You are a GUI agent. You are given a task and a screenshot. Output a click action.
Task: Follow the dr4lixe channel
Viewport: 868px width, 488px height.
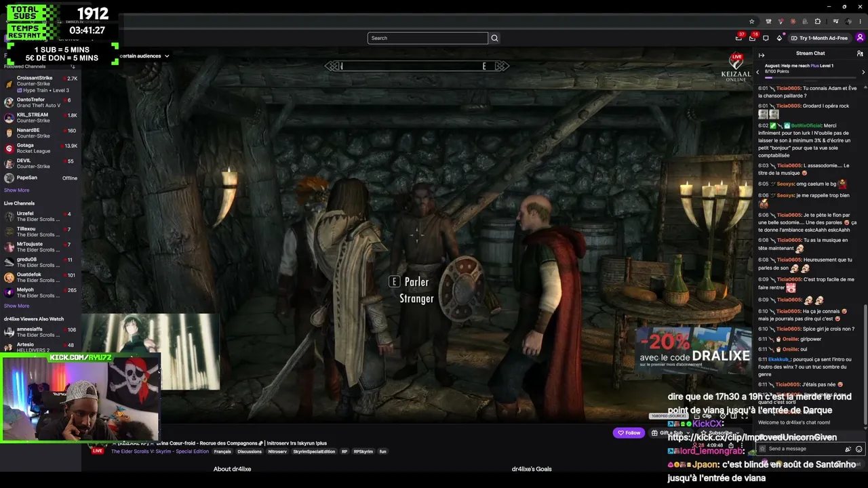point(629,432)
